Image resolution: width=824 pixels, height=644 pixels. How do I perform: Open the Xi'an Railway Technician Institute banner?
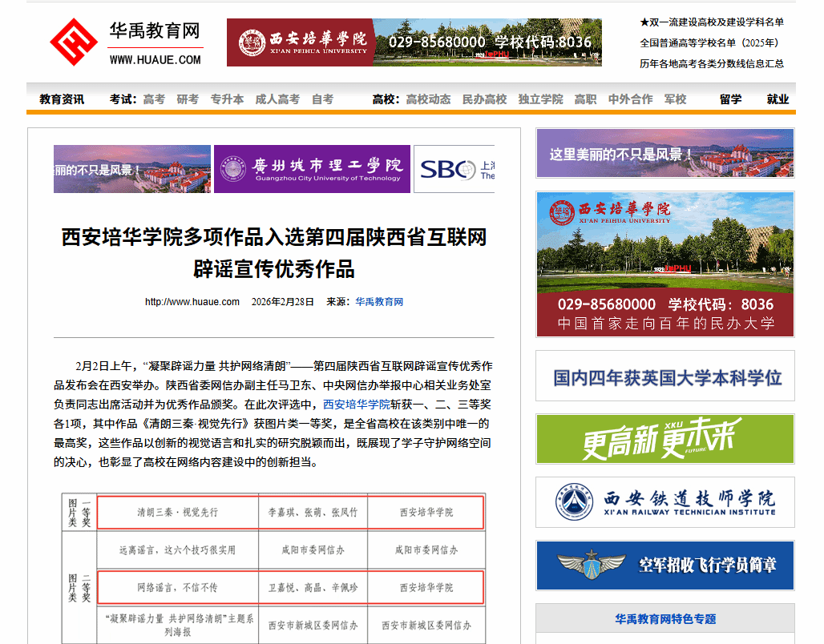coord(664,502)
